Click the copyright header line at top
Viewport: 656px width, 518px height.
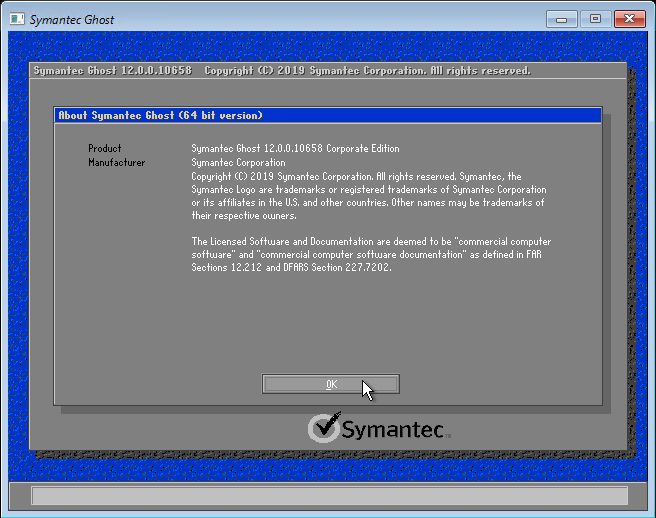282,71
